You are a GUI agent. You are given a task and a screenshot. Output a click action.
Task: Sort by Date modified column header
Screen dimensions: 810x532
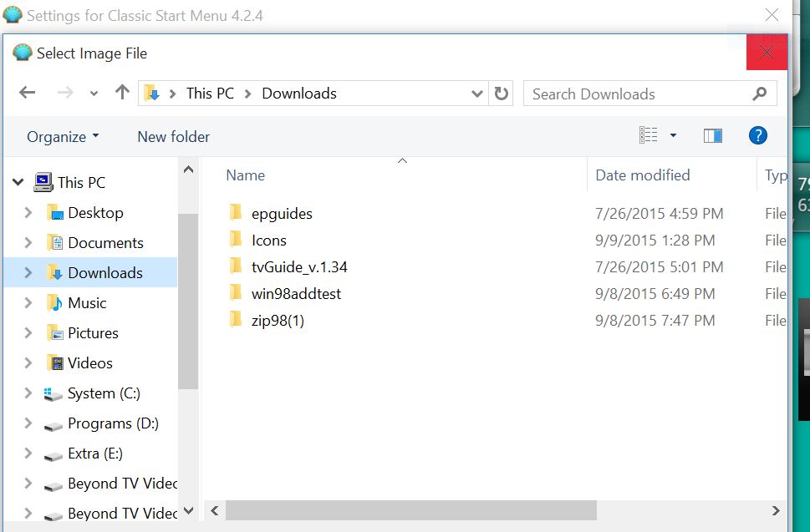[x=642, y=175]
